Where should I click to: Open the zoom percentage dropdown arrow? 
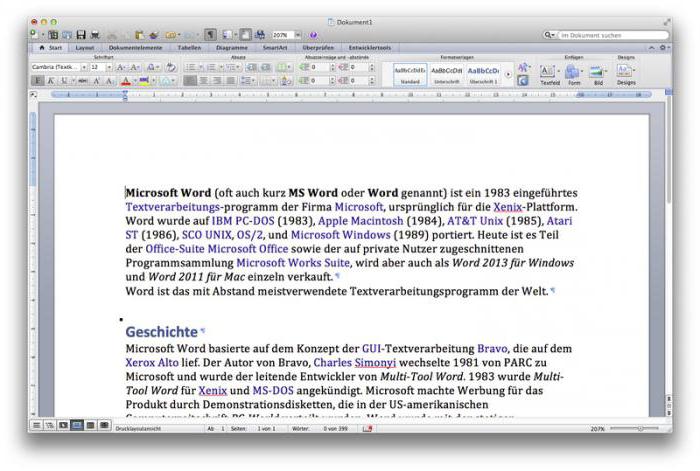(x=298, y=35)
